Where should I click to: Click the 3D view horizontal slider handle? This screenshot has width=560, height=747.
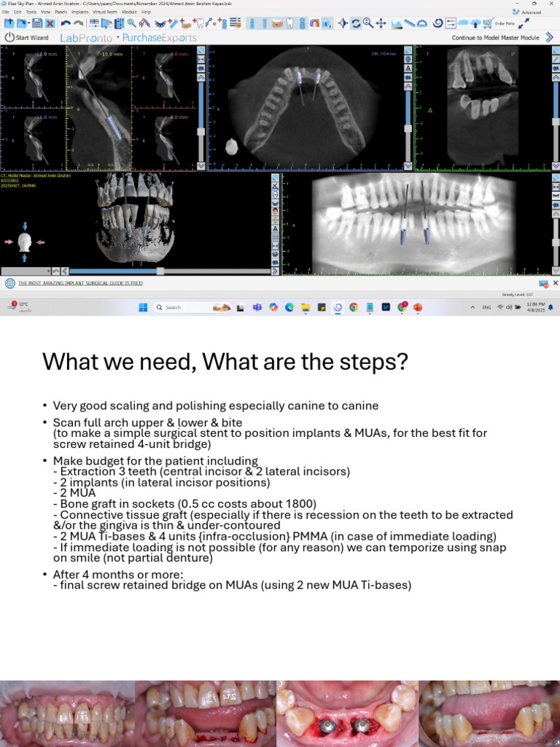click(x=160, y=271)
